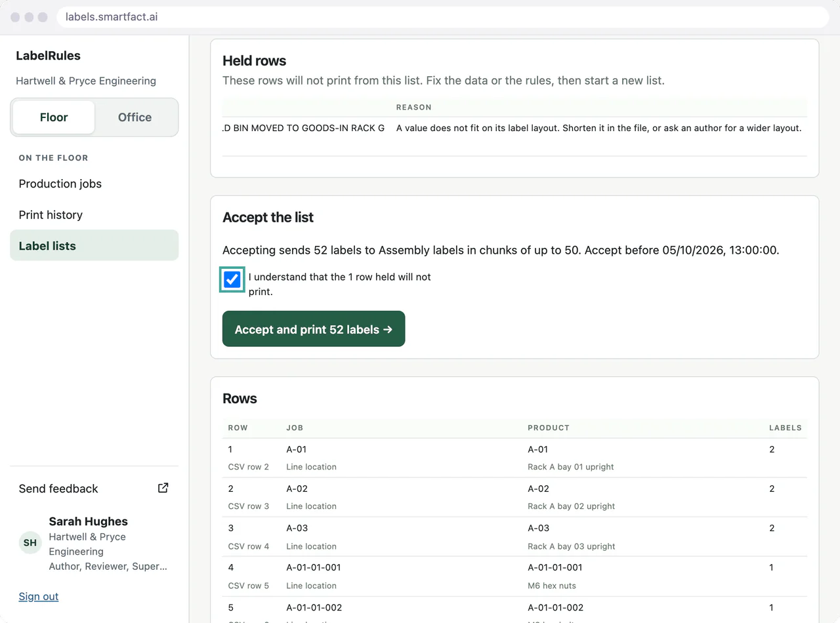Select job A-02 in row 2

pyautogui.click(x=297, y=489)
